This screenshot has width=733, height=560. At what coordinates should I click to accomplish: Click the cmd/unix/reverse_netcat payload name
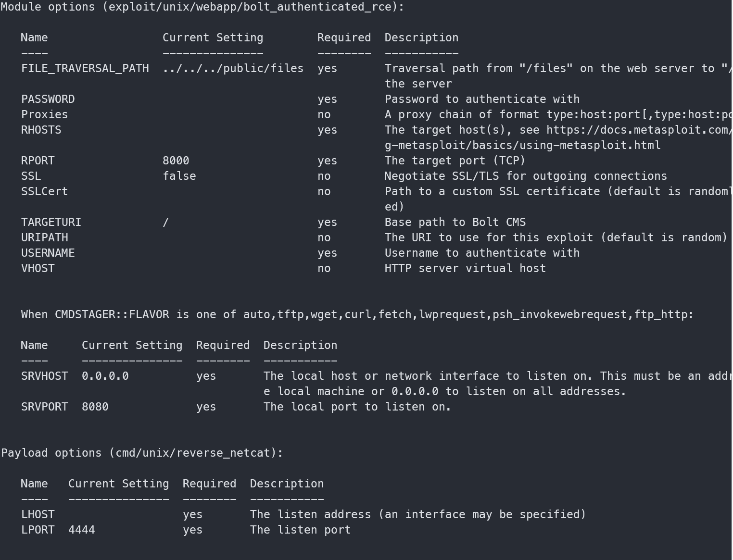pyautogui.click(x=195, y=453)
